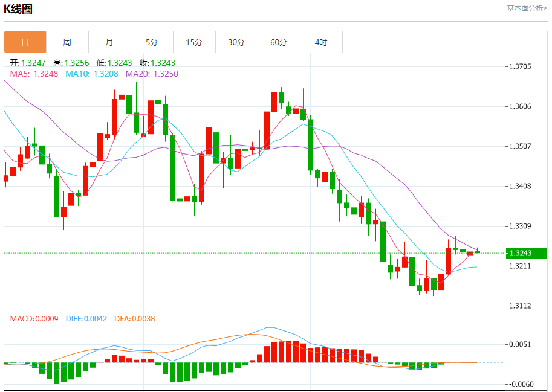Click the latest small green candlestick
This screenshot has width=552, height=392.
click(478, 251)
